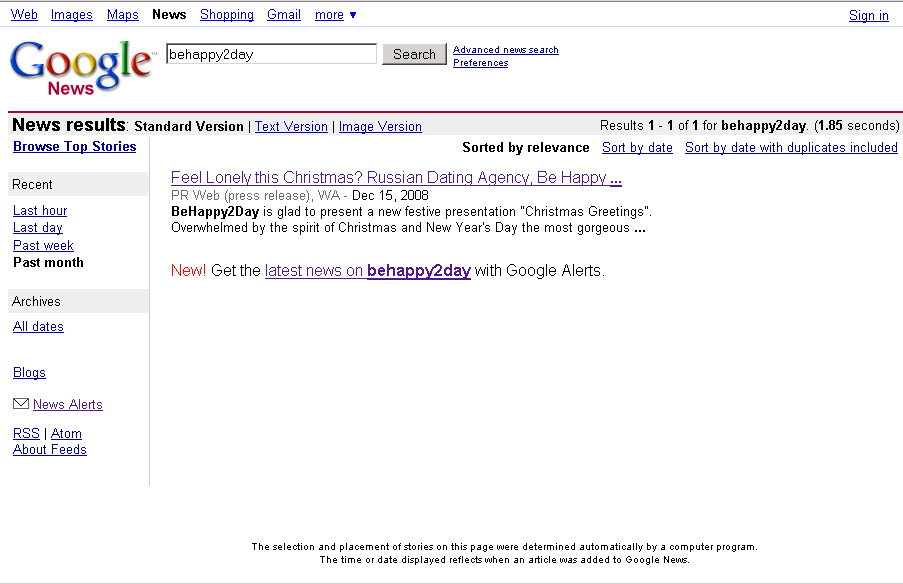903x584 pixels.
Task: Switch to the Text Version
Action: [x=291, y=127]
